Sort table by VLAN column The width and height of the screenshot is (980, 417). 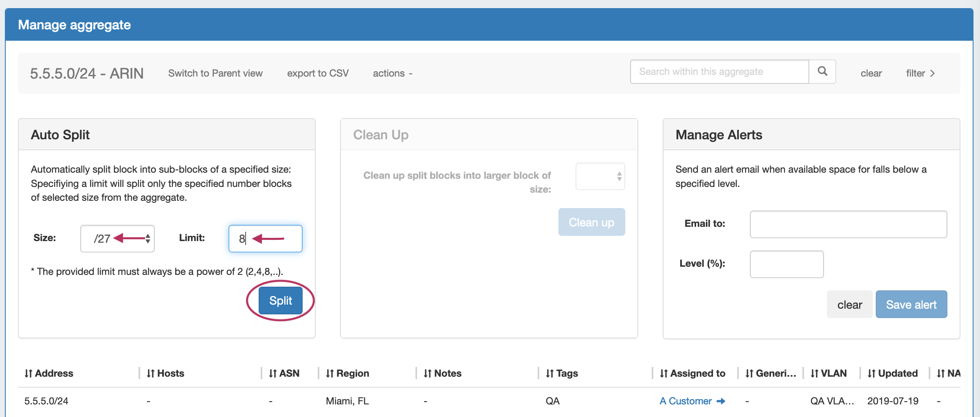click(x=828, y=373)
